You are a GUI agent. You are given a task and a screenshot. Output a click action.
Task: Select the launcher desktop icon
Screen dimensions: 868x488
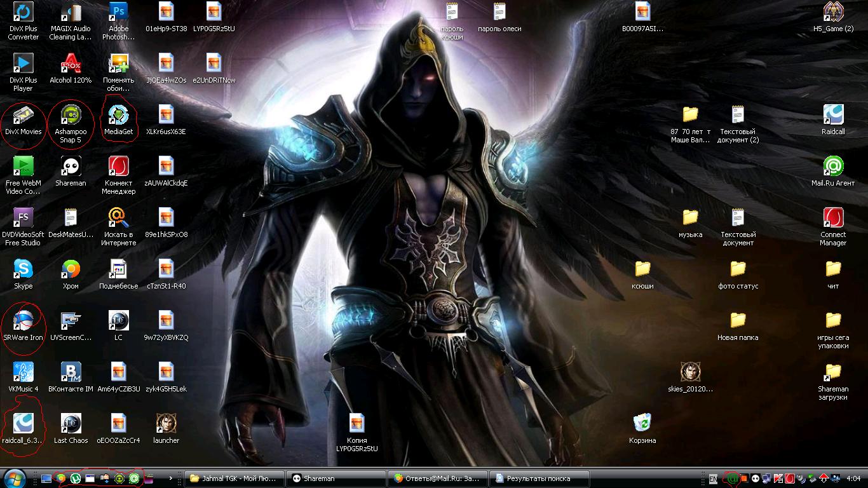pyautogui.click(x=166, y=429)
